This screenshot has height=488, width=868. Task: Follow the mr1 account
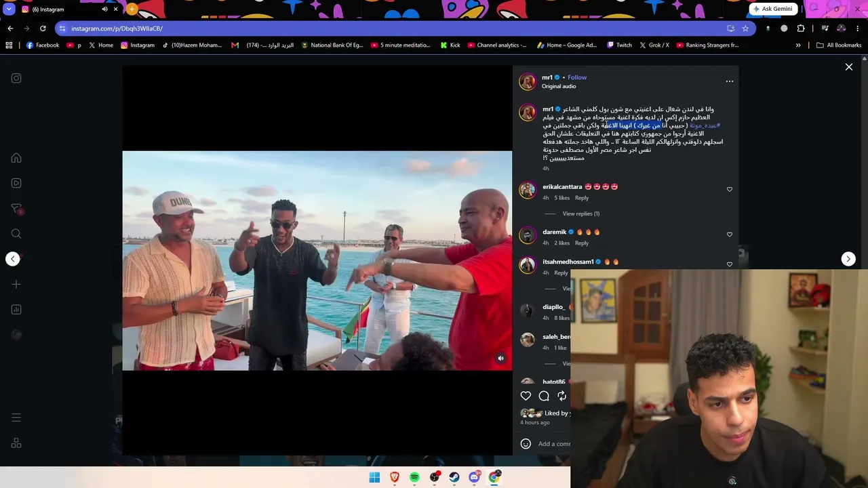pos(577,77)
